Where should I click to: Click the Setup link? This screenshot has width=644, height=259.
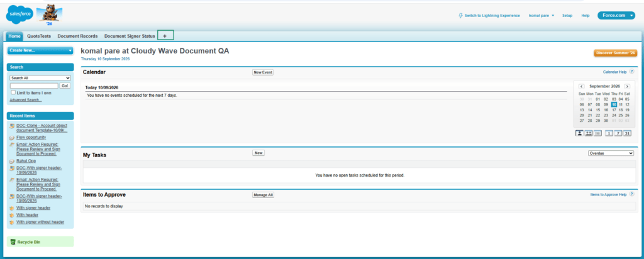(567, 16)
